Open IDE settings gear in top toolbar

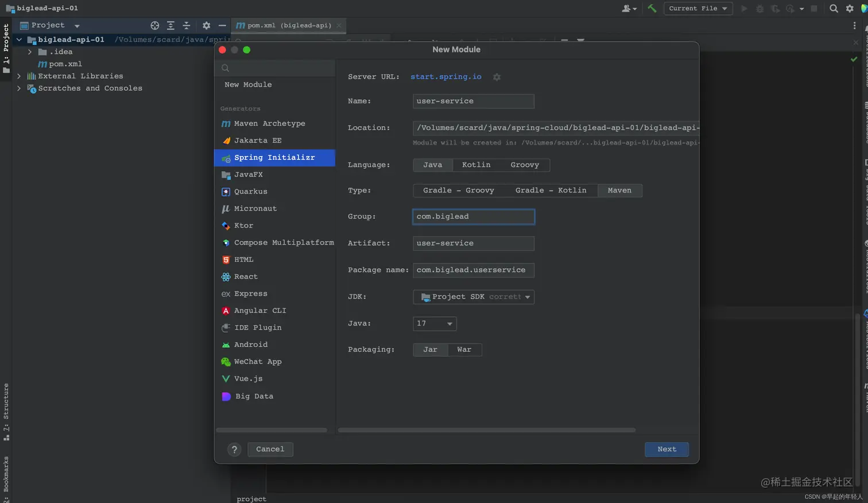pyautogui.click(x=850, y=8)
